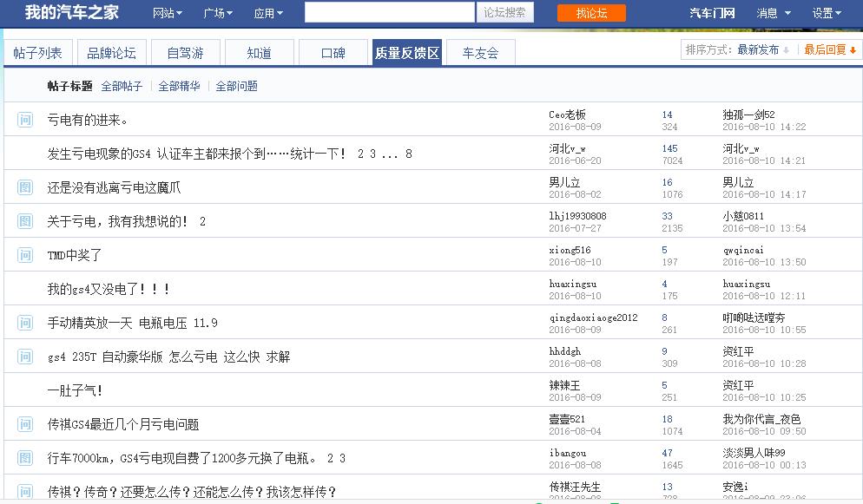Switch to the 车友会 tab
Screen dimensions: 863x504
(480, 53)
